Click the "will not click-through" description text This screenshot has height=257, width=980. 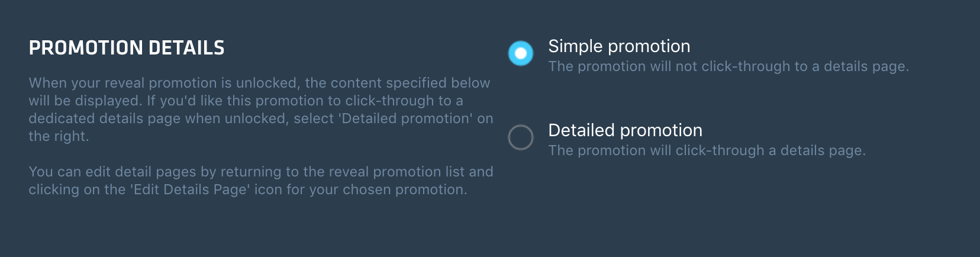[728, 66]
